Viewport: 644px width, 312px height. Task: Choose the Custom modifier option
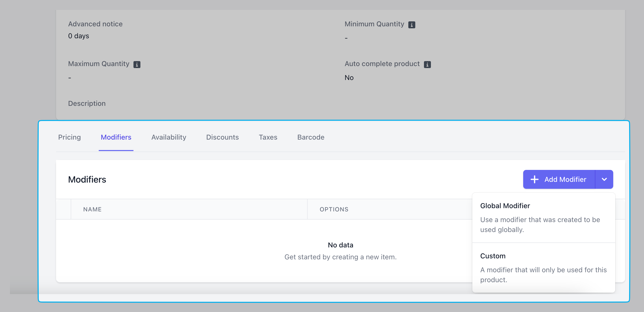[492, 256]
